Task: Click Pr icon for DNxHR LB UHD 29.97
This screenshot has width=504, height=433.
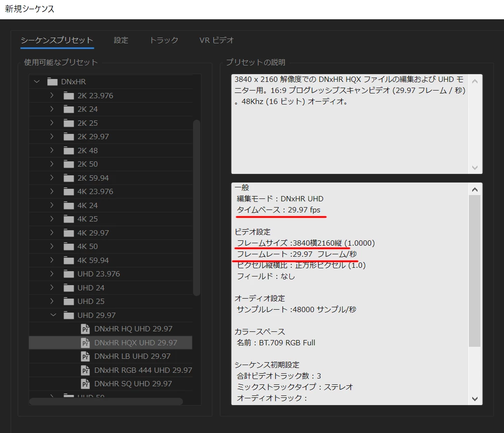Action: (85, 356)
